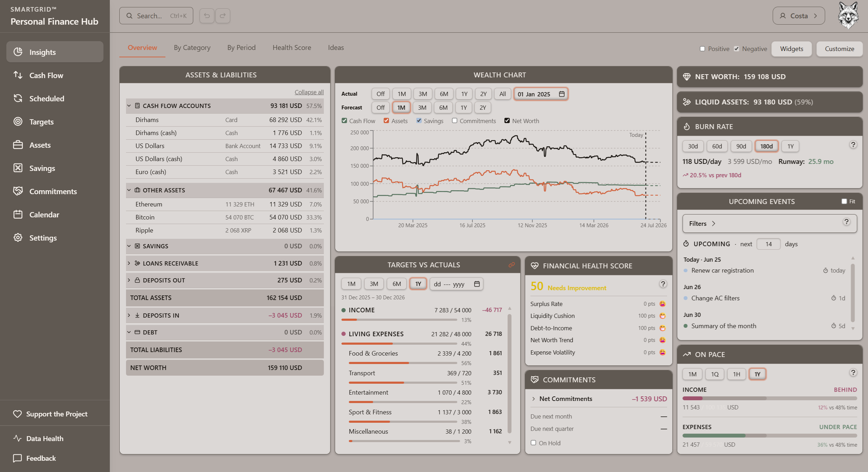Open calendar picker in Targets vs Actuals

coord(477,284)
